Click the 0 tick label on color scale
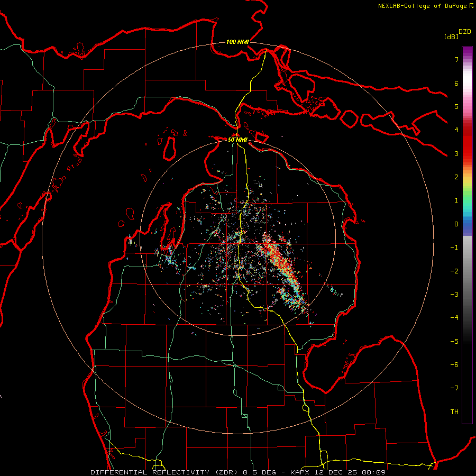The width and height of the screenshot is (476, 476). point(456,224)
